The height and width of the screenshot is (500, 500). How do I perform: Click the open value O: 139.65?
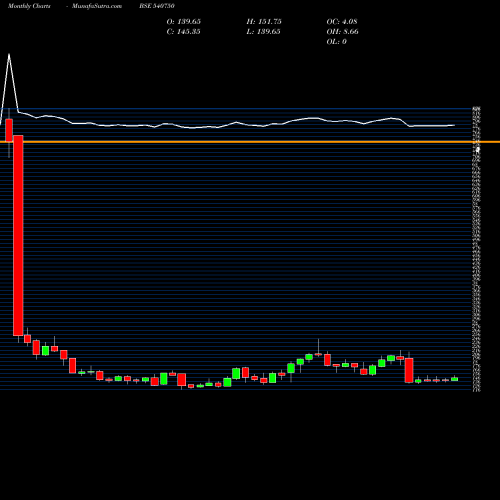184,22
